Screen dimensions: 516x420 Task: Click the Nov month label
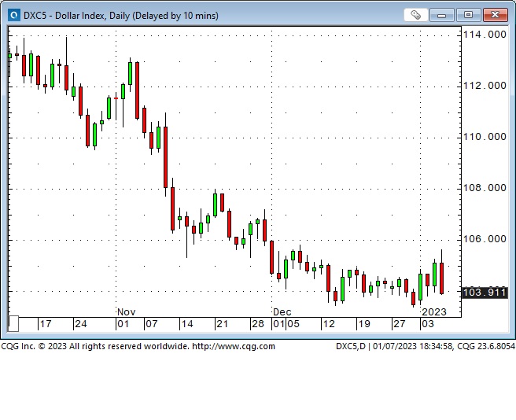[x=127, y=311]
